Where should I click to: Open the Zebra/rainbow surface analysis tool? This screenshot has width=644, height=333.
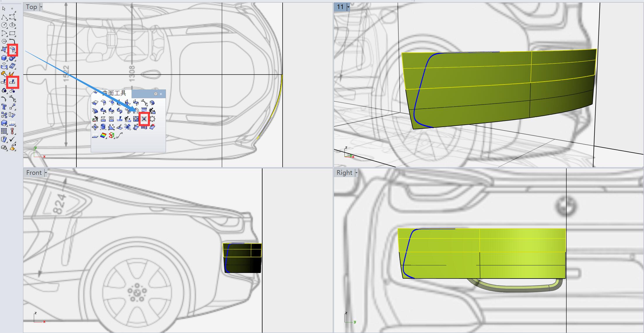103,135
